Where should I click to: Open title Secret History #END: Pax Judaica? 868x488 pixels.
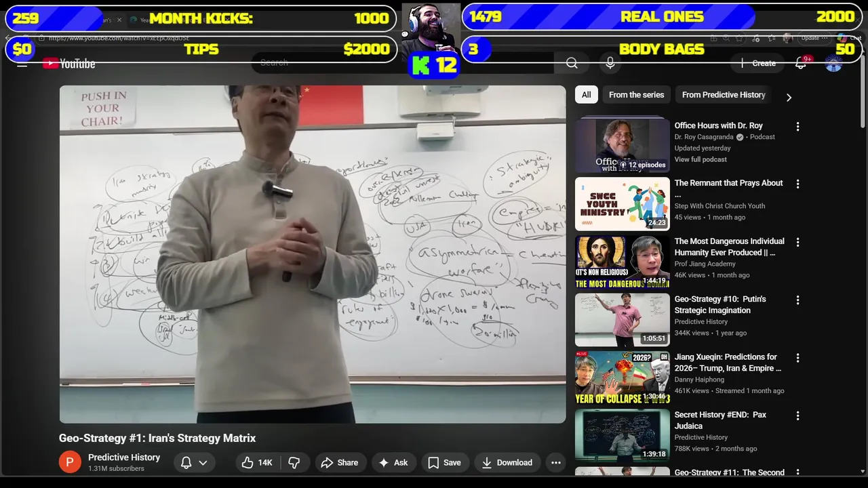721,420
